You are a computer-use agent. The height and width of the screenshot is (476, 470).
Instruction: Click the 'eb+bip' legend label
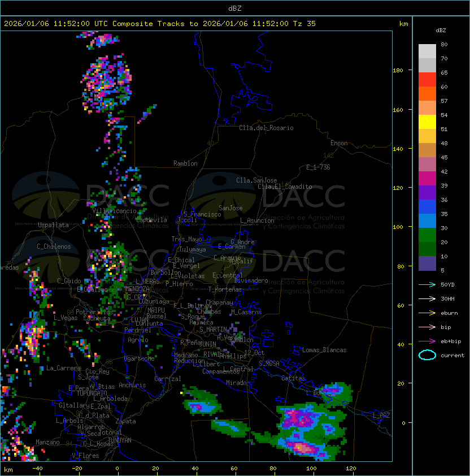click(451, 341)
